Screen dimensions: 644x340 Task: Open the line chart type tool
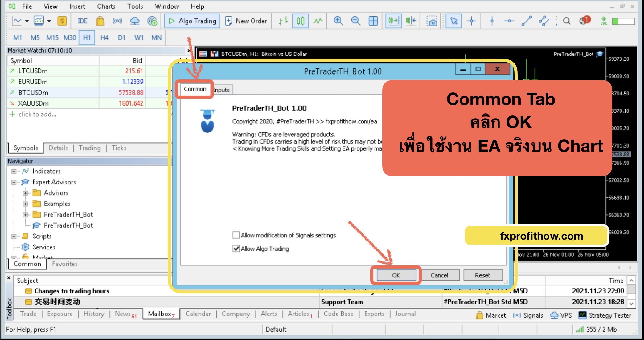[x=17, y=21]
